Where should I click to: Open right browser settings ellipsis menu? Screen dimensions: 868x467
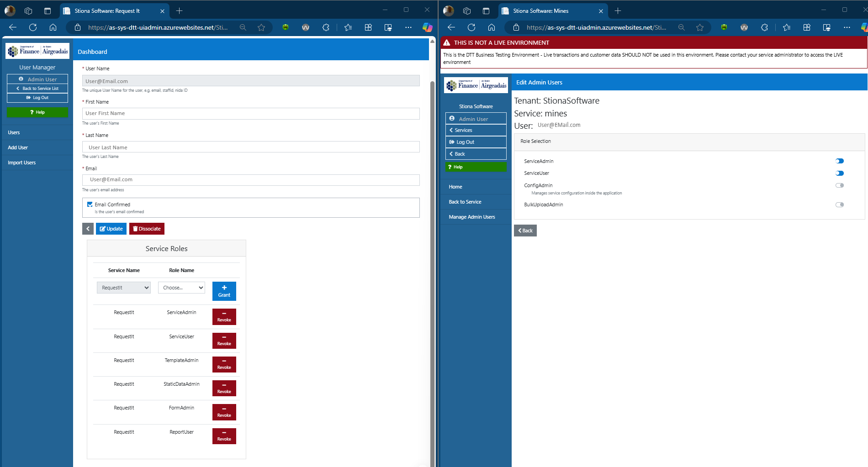847,27
